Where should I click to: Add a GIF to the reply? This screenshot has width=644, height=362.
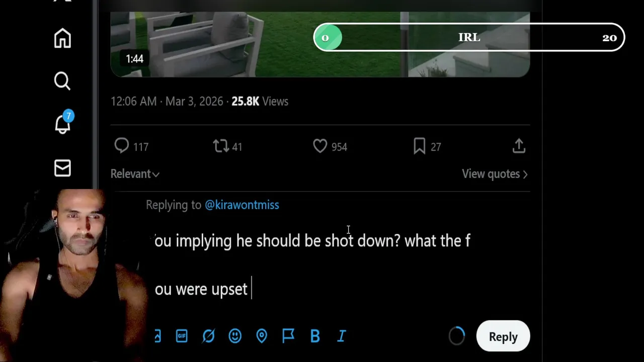tap(182, 336)
